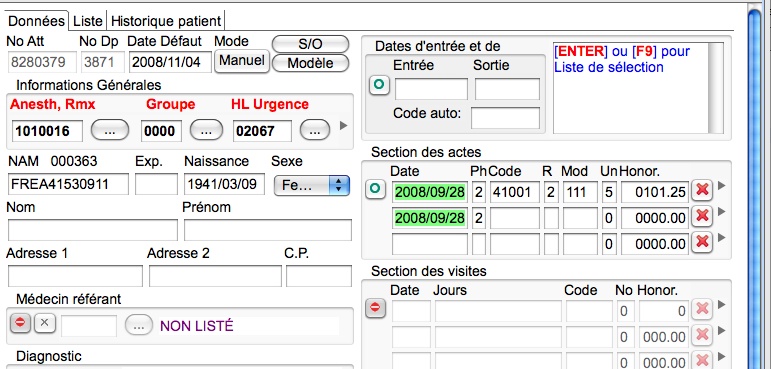Click green circle icon in Section des actes
Screen dimensions: 771x369
[375, 189]
